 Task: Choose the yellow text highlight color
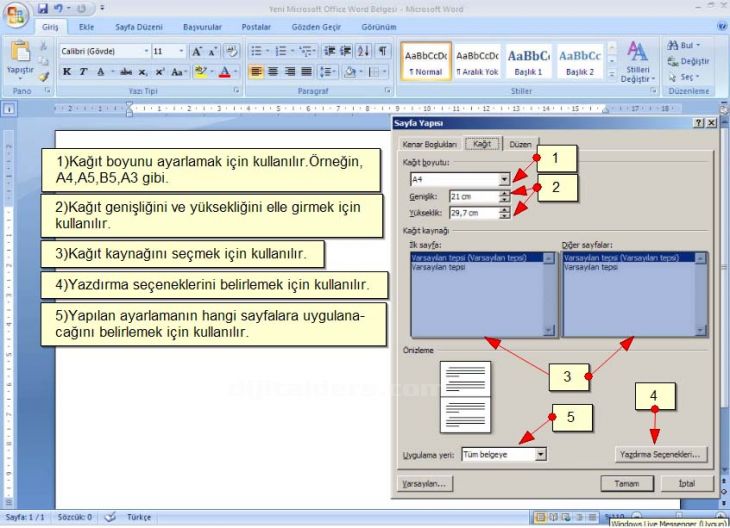pos(200,72)
